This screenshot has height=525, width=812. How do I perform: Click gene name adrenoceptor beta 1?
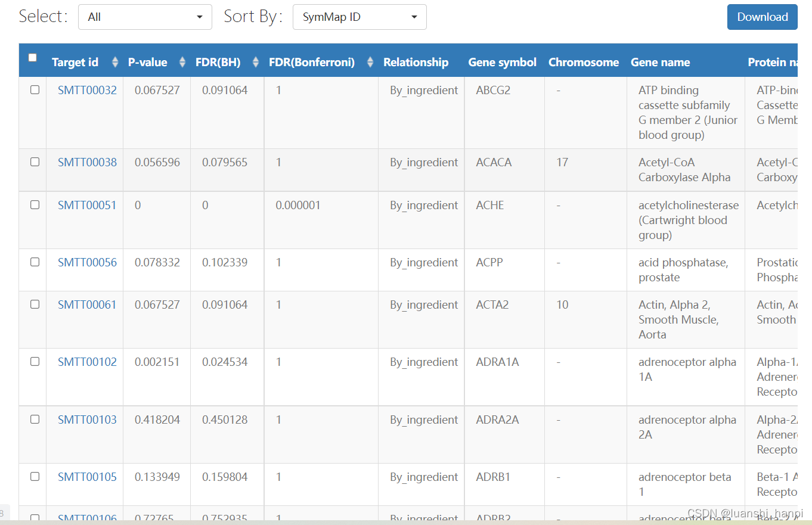coord(685,484)
